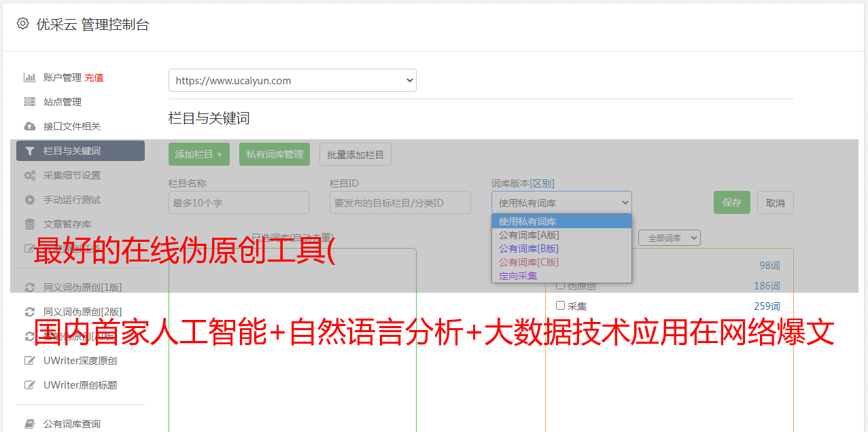868x432 pixels.
Task: Open 文章暂存库 in sidebar
Action: click(67, 224)
